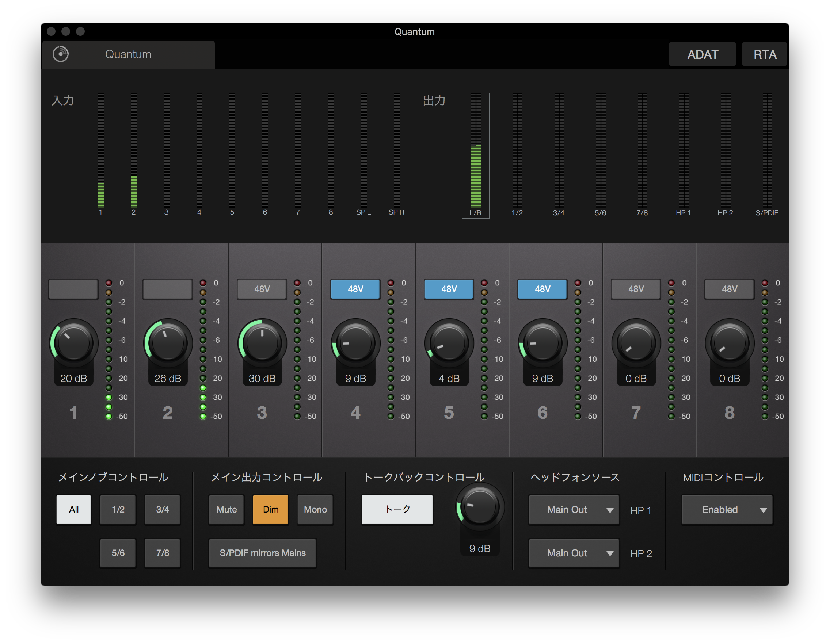Click the input 1 level meter
Screen dimensions: 830x644
tap(101, 151)
